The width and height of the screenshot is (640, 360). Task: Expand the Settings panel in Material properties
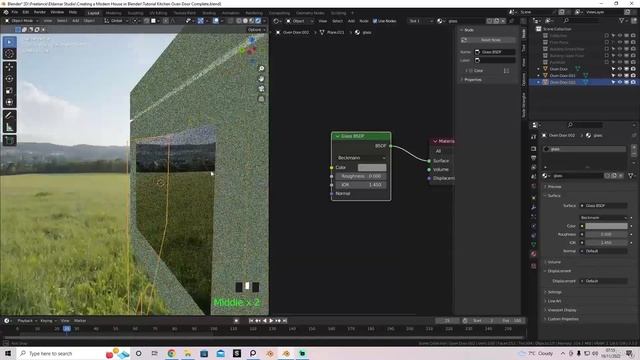(x=554, y=292)
